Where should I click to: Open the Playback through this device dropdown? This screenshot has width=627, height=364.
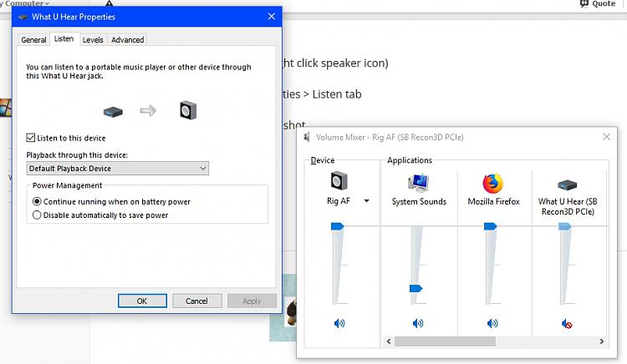point(118,169)
